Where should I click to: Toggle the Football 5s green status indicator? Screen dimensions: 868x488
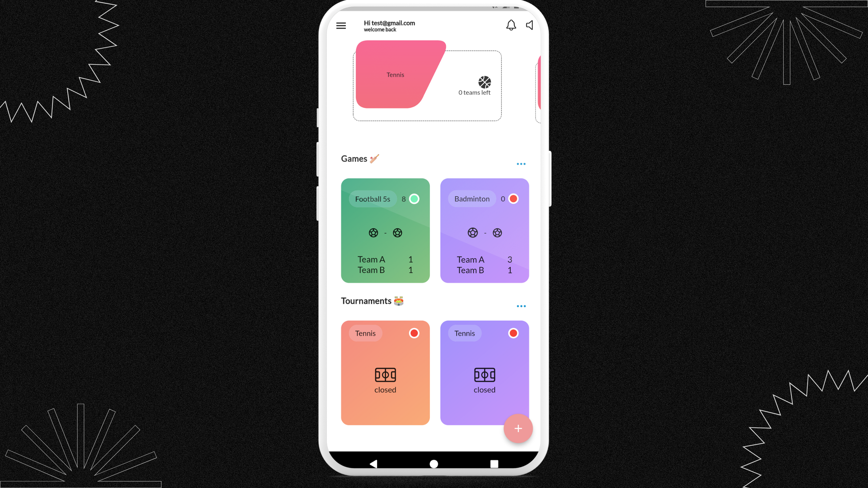[415, 198]
